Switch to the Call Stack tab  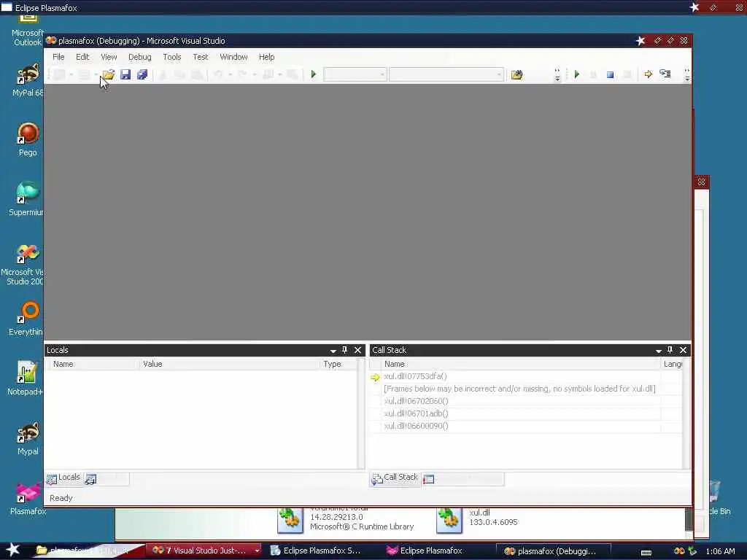coord(395,478)
